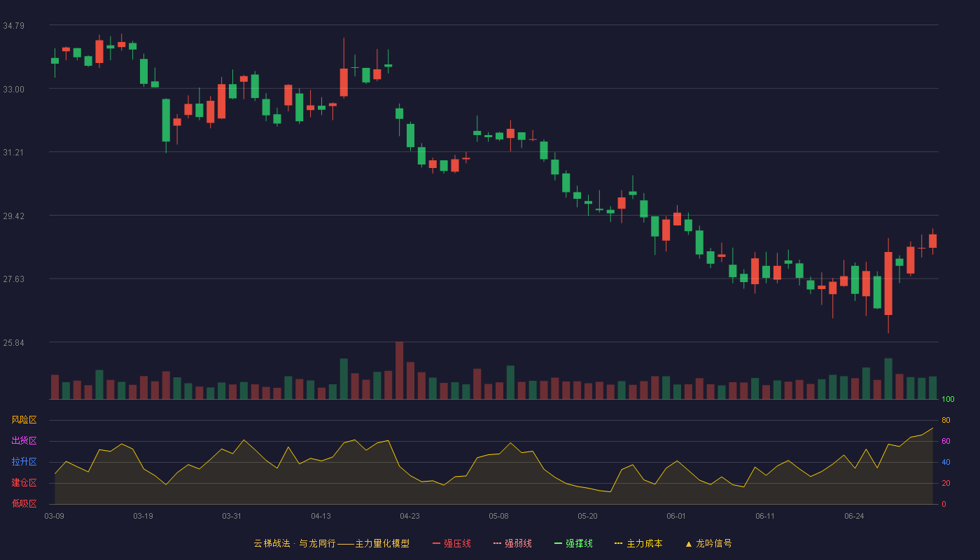Click the green 100 indicator axis value

coord(948,400)
